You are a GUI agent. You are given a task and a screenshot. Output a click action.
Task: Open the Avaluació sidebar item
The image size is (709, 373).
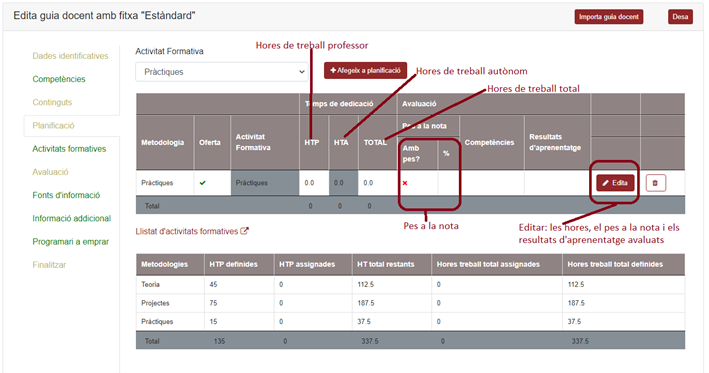pyautogui.click(x=50, y=172)
